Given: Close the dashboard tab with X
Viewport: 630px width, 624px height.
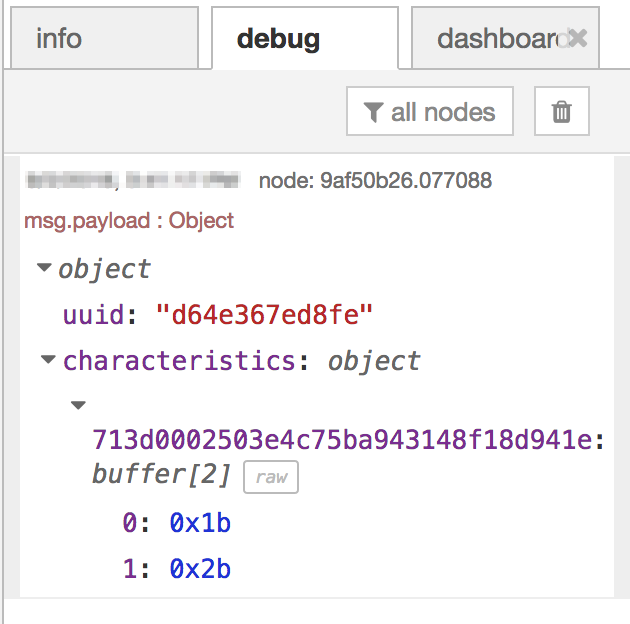Looking at the screenshot, I should [578, 38].
